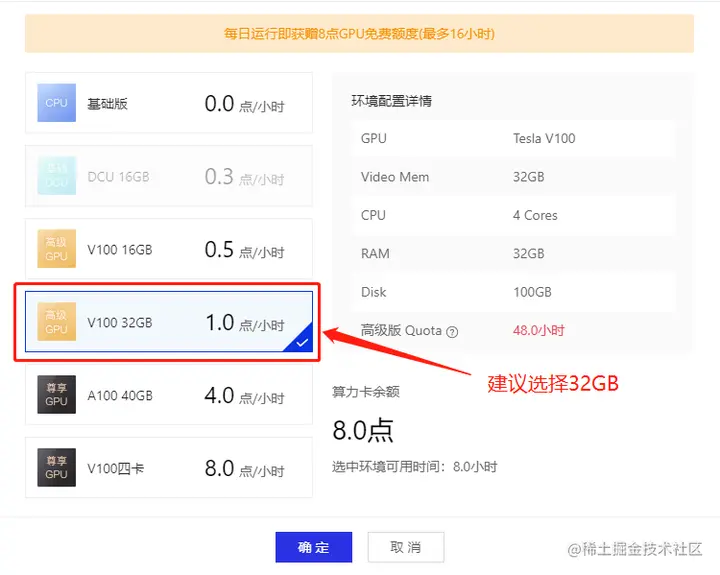Cancel the dialog with 取消
720x575 pixels.
click(x=406, y=547)
